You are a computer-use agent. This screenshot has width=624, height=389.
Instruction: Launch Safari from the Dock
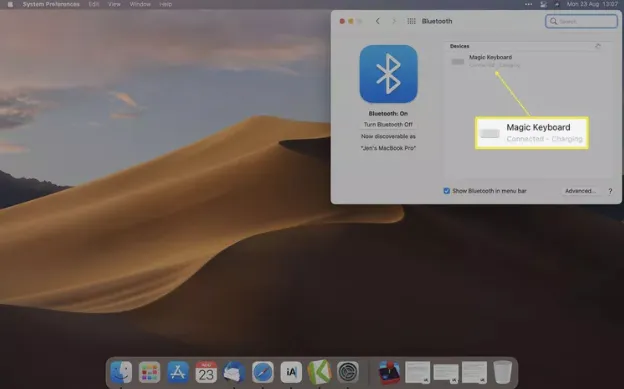(263, 372)
